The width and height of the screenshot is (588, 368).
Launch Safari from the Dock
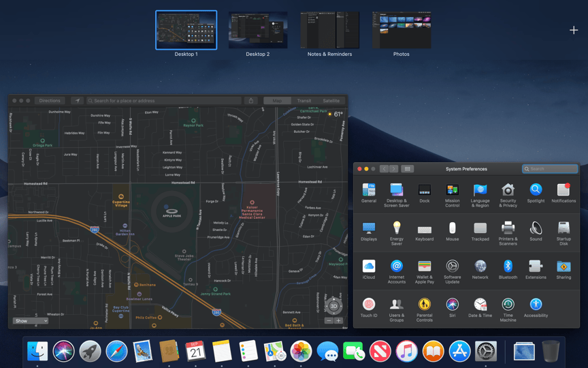(116, 351)
